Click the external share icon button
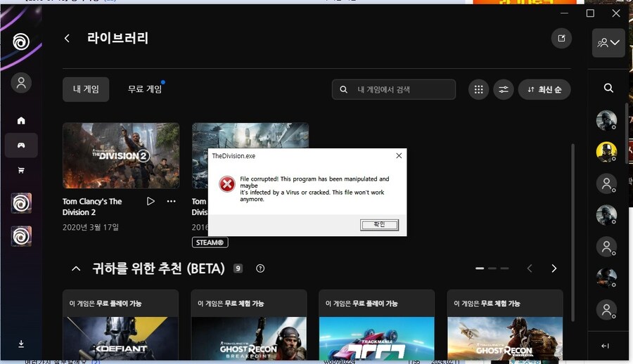This screenshot has height=364, width=633. [x=561, y=39]
